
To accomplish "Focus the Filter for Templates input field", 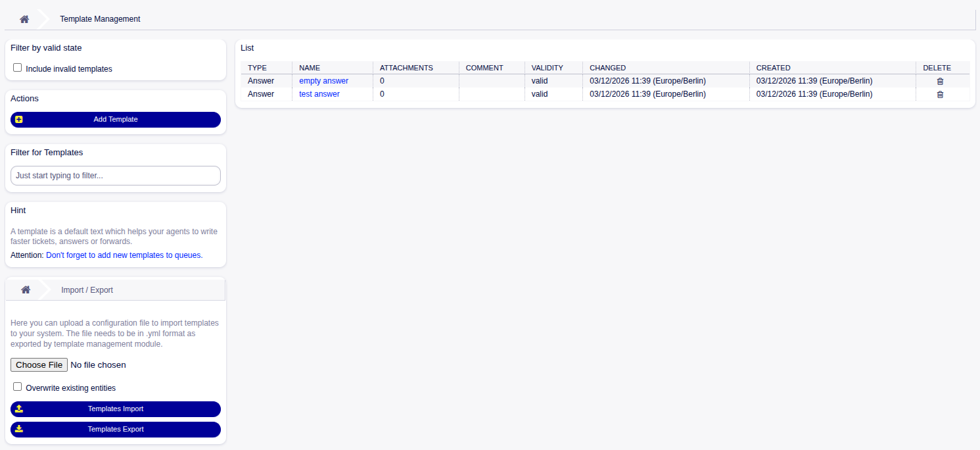I will (116, 176).
